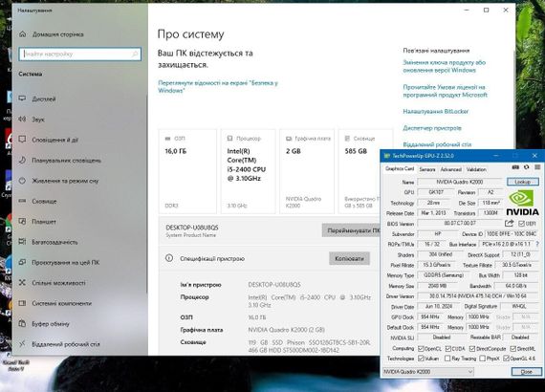Viewport: 545px width, 392px height.
Task: Click the GPU-Z screenshot camera icon
Action: pos(515,167)
